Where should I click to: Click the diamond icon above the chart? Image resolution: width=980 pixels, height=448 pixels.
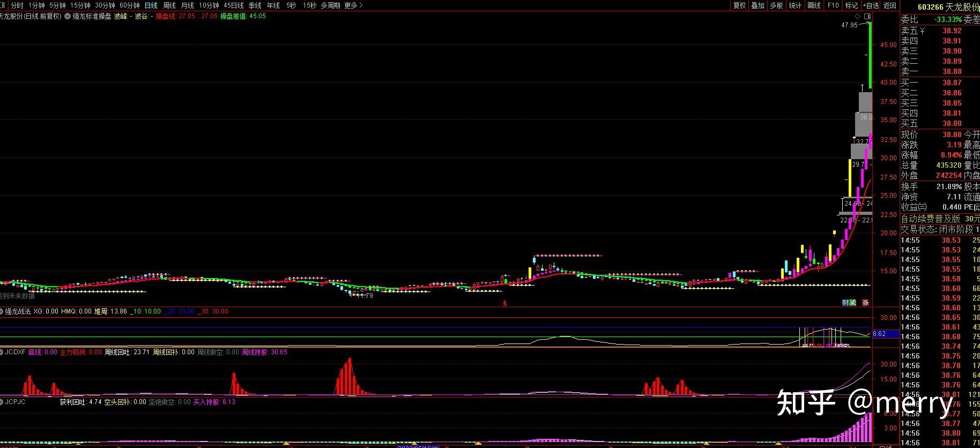(x=857, y=17)
